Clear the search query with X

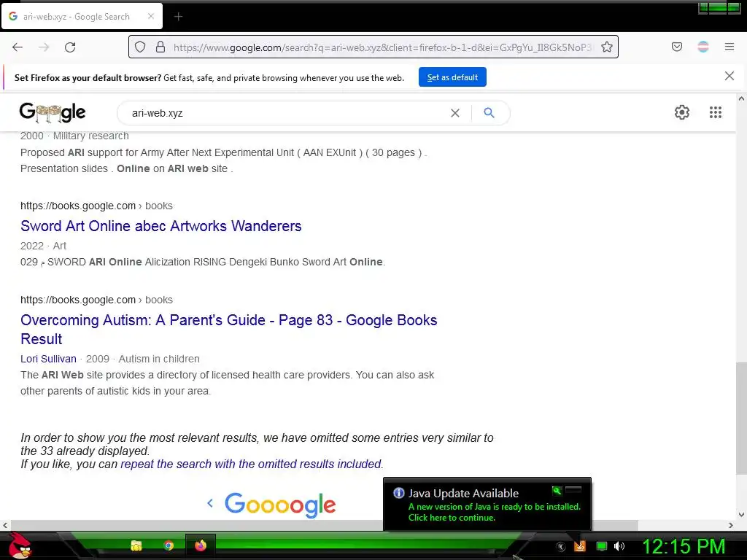[x=455, y=113]
